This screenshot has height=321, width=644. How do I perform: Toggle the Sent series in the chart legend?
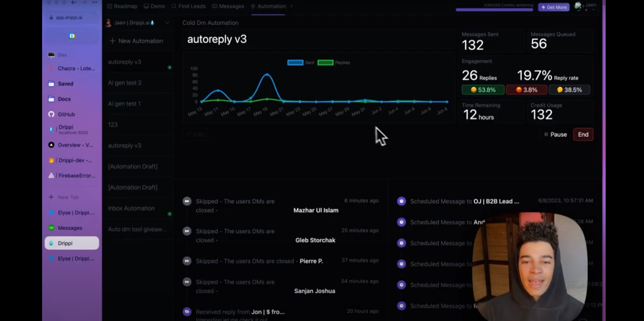300,62
